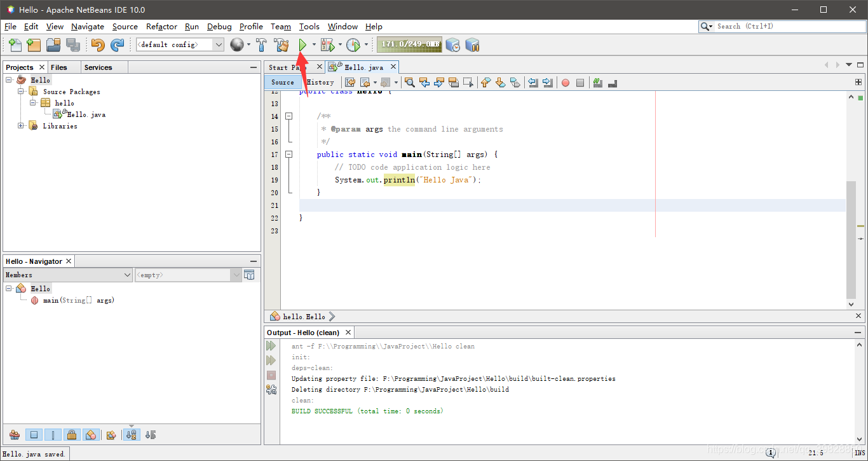Click the New Project toolbar icon
This screenshot has width=868, height=461.
34,45
